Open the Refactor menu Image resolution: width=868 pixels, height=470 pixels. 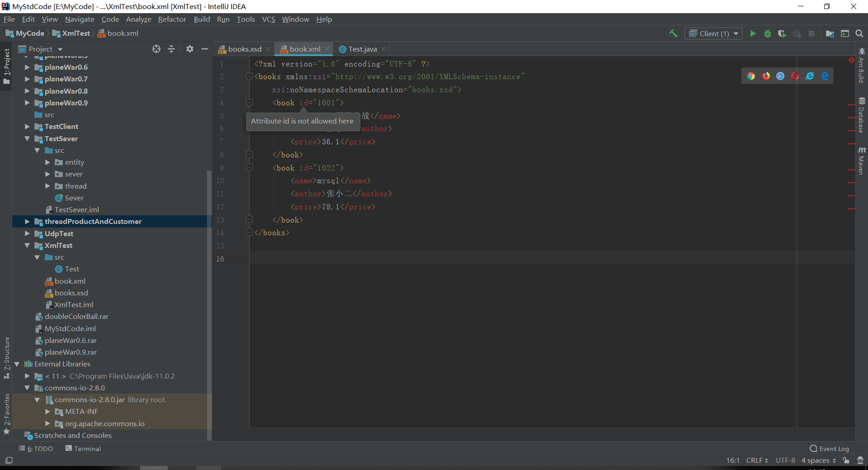pos(172,19)
